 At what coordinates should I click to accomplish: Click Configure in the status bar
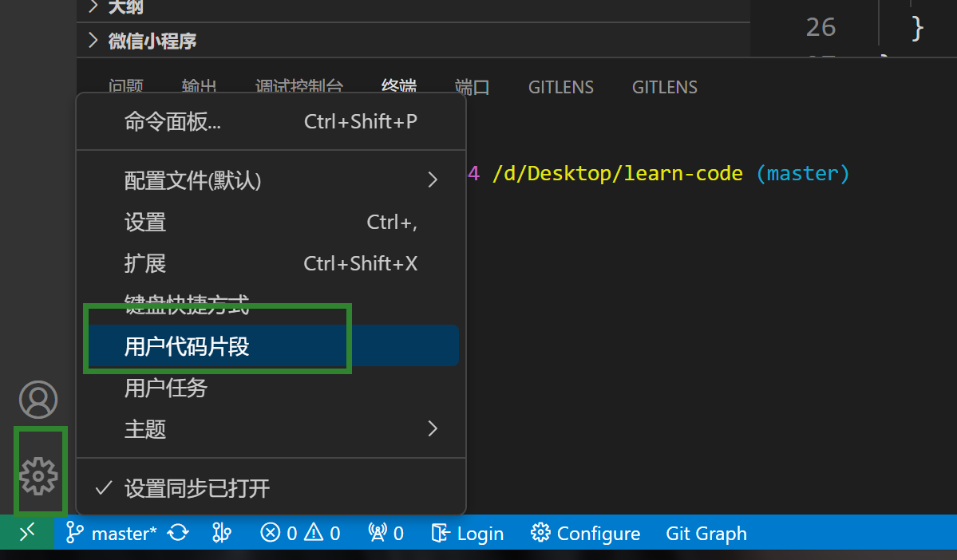[x=585, y=533]
